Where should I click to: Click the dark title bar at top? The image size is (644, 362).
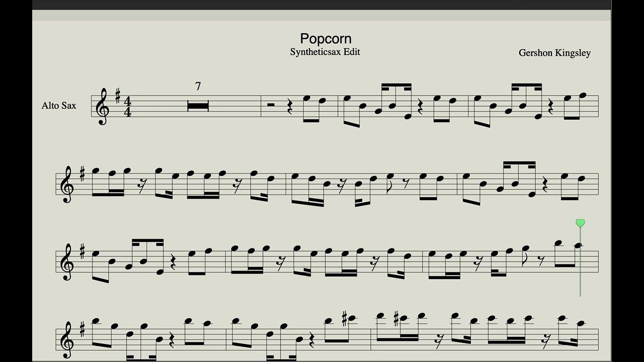322,5
